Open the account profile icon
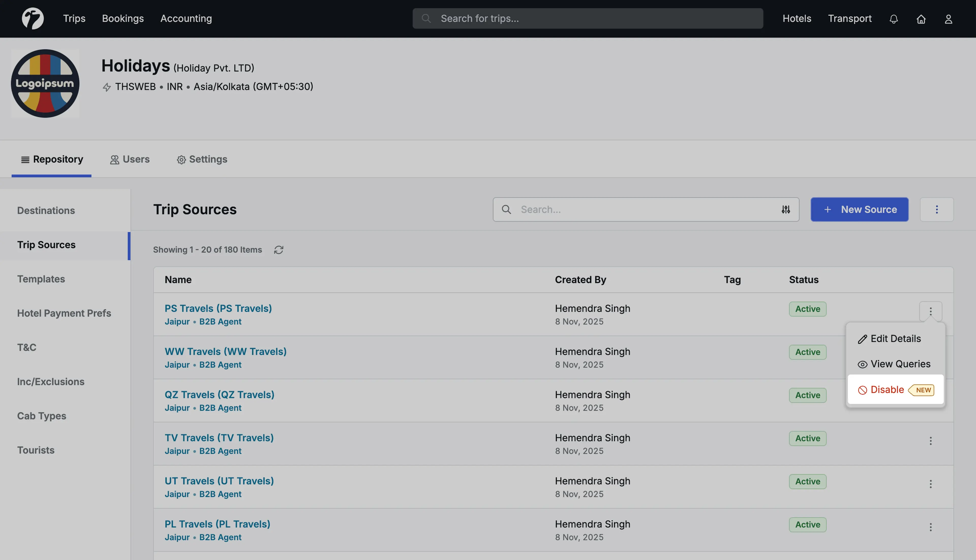Image resolution: width=976 pixels, height=560 pixels. (948, 19)
